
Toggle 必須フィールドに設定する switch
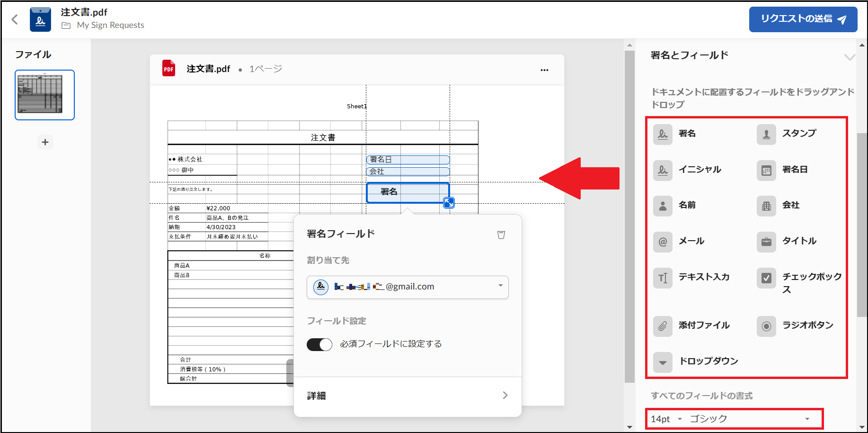pos(319,344)
